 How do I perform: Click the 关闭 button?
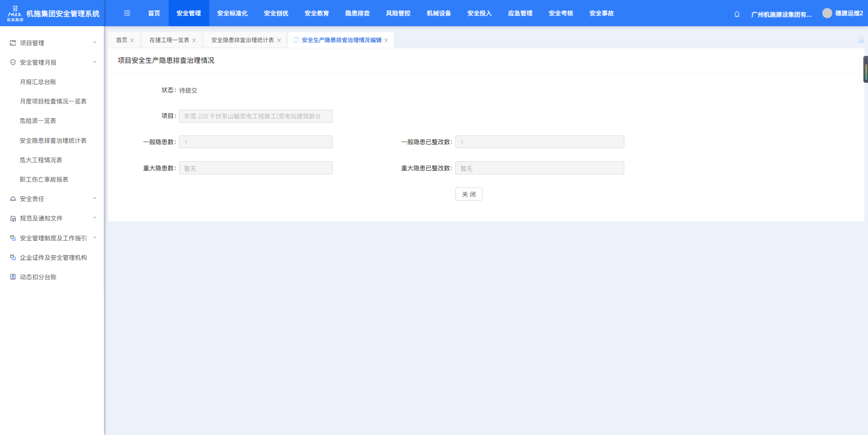click(x=468, y=194)
